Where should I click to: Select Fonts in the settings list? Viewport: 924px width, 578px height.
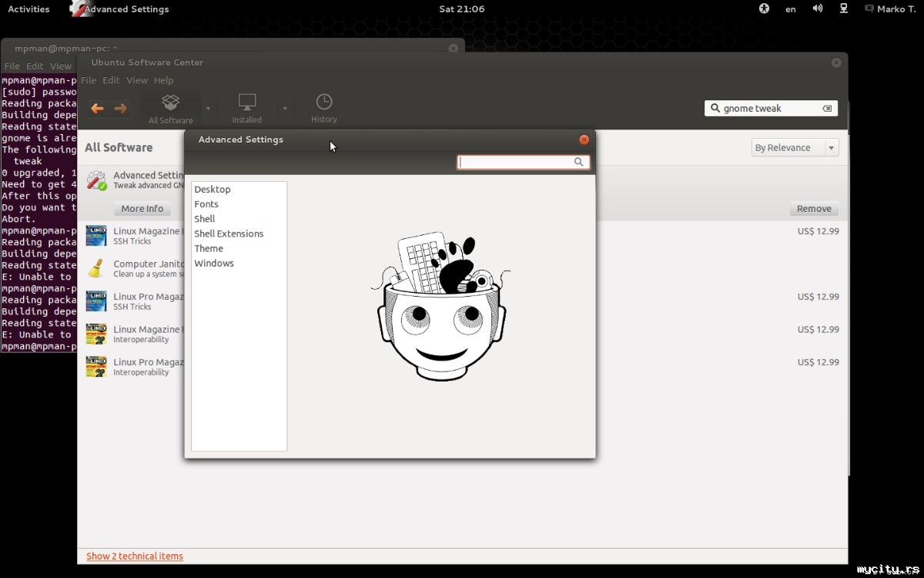click(x=206, y=204)
